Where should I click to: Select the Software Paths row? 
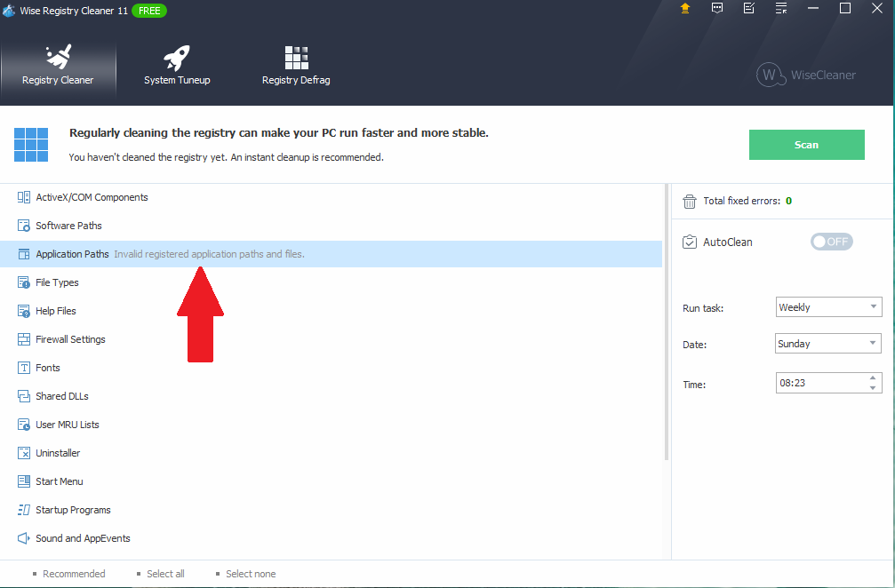[x=331, y=226]
